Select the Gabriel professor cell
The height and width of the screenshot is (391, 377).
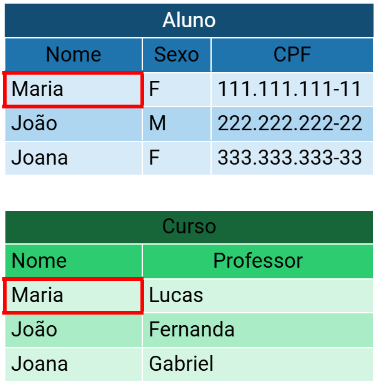tap(258, 364)
